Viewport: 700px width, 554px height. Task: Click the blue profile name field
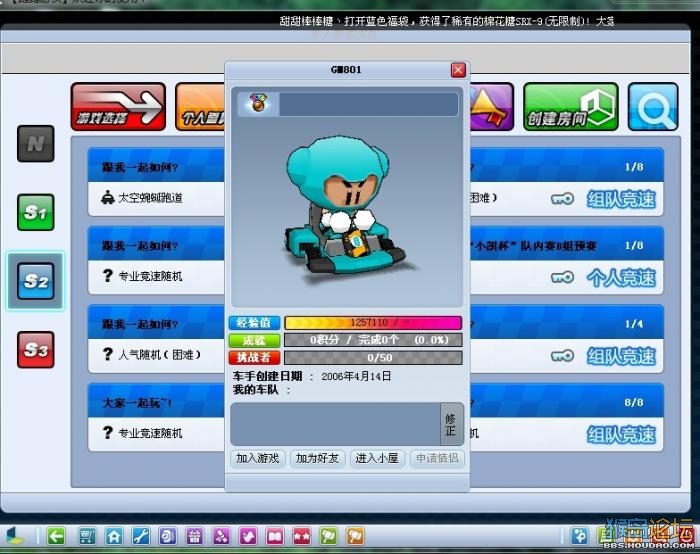click(x=368, y=104)
